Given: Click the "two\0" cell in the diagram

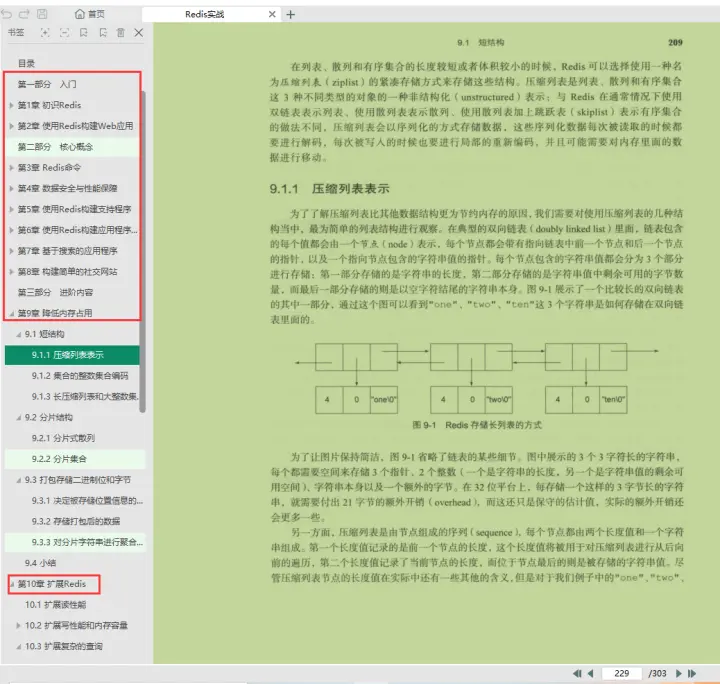Looking at the screenshot, I should click(499, 399).
